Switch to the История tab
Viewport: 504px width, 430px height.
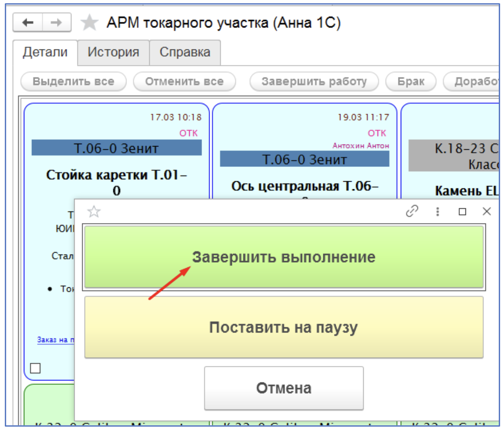[113, 52]
